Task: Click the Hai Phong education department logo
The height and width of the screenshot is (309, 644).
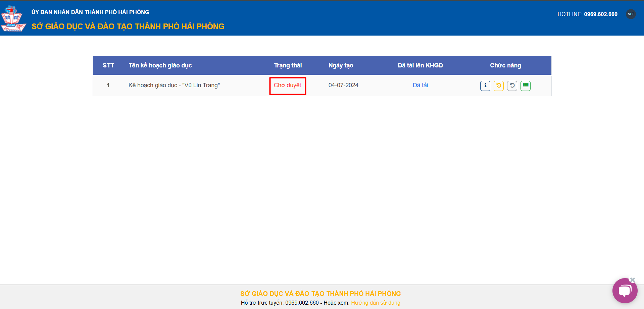Action: tap(13, 18)
